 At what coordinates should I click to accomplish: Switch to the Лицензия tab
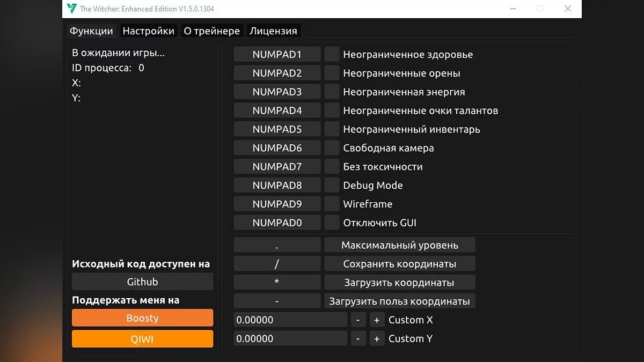point(273,31)
